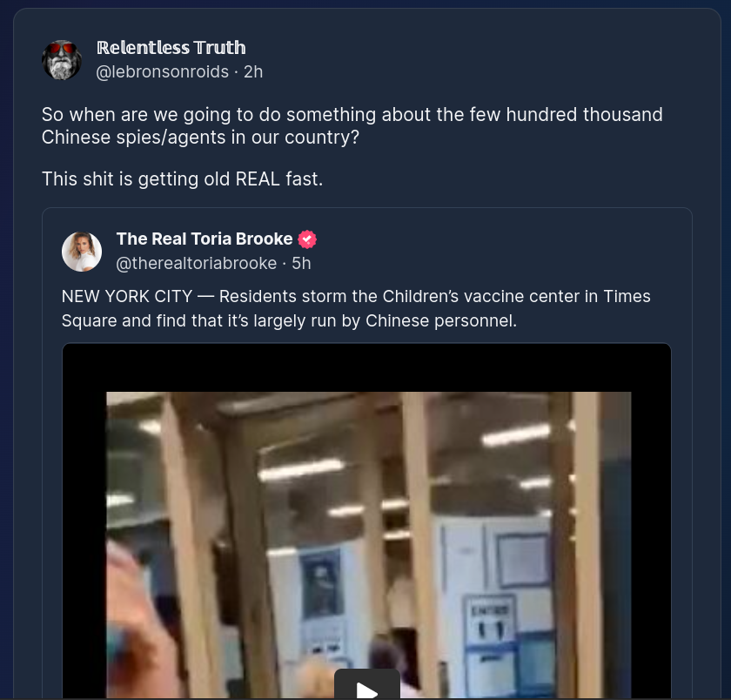Open the 2h timestamp on the main post

(253, 71)
